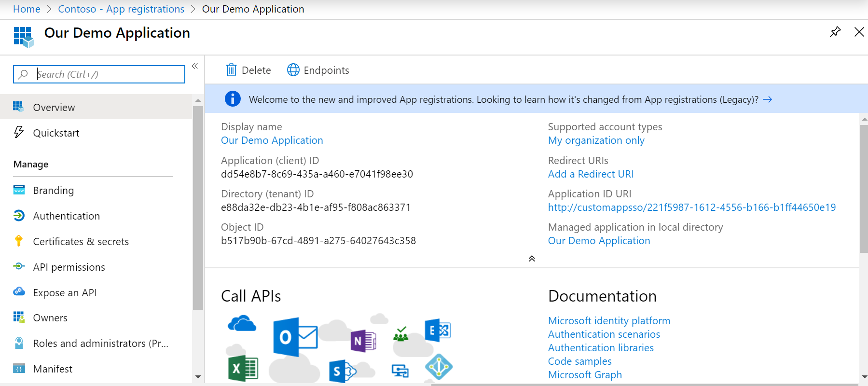Open Branding settings
This screenshot has width=868, height=386.
96,191
